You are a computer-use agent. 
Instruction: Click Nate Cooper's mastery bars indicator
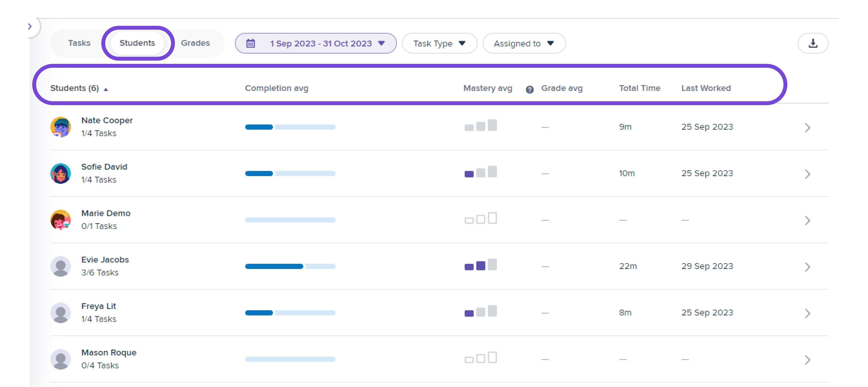(x=481, y=125)
